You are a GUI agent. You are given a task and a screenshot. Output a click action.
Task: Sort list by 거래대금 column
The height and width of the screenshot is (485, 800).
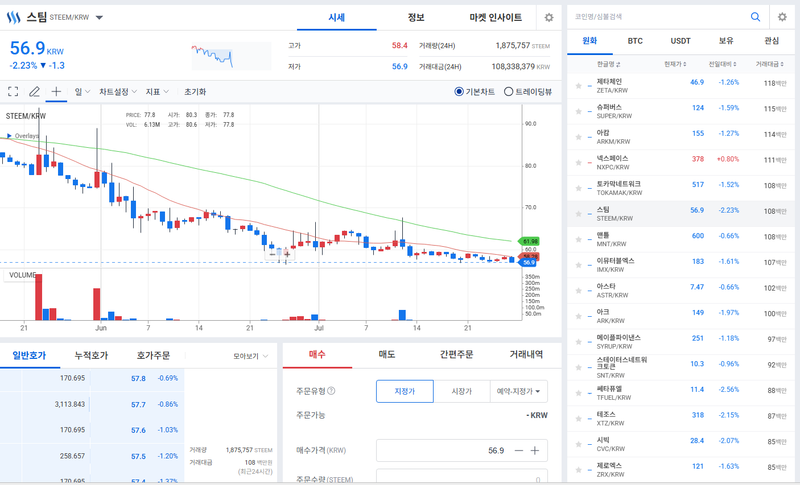[770, 64]
